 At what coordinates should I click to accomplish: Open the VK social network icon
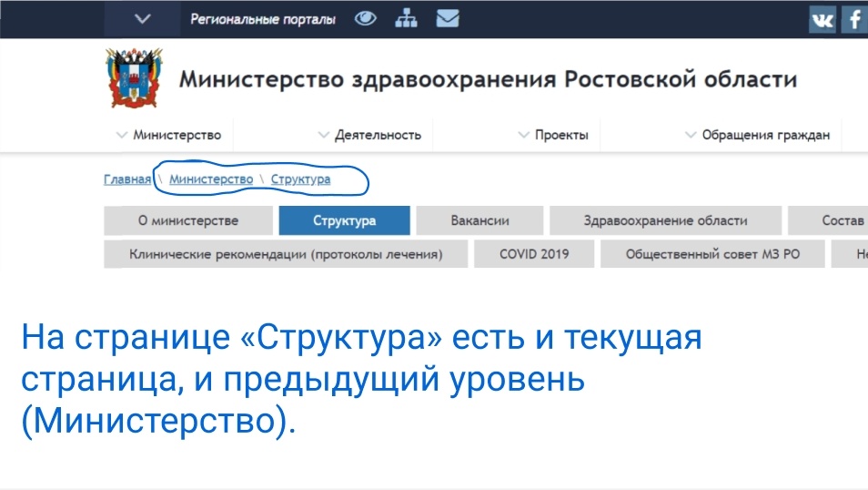coord(823,19)
